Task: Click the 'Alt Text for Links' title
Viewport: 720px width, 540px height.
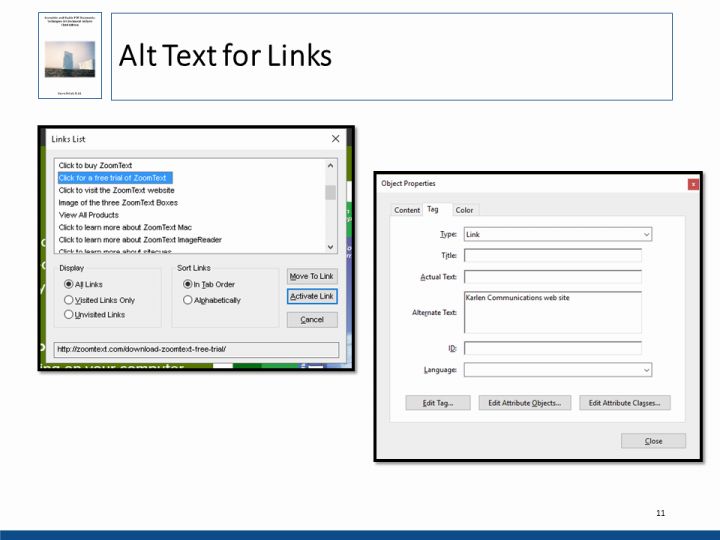Action: 225,56
